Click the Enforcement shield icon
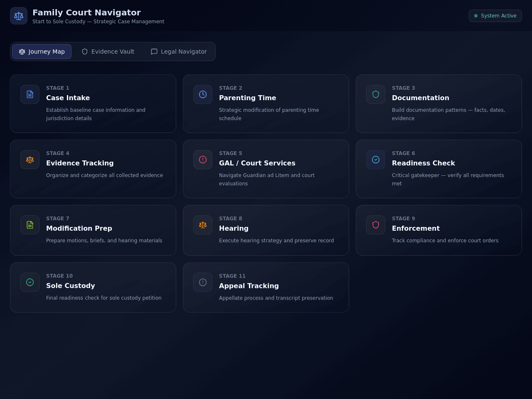Image resolution: width=532 pixels, height=399 pixels. [376, 225]
